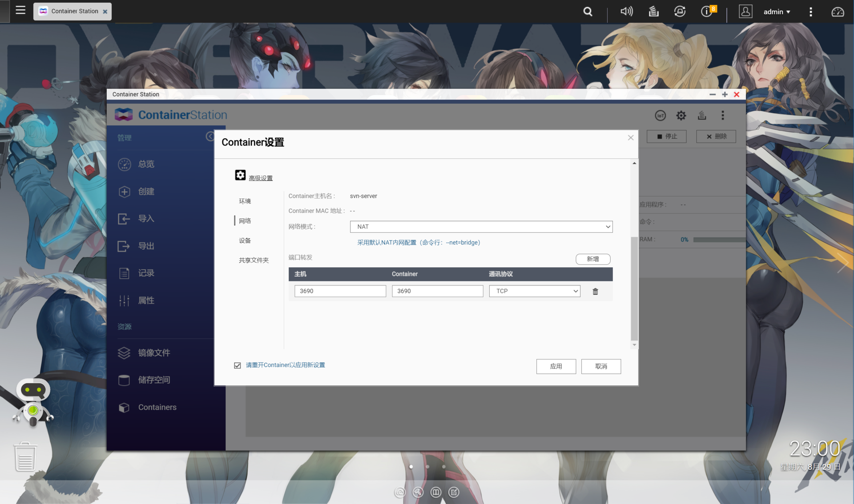Screen dimensions: 854x504
Task: Click the IoT icon in header
Action: (660, 116)
